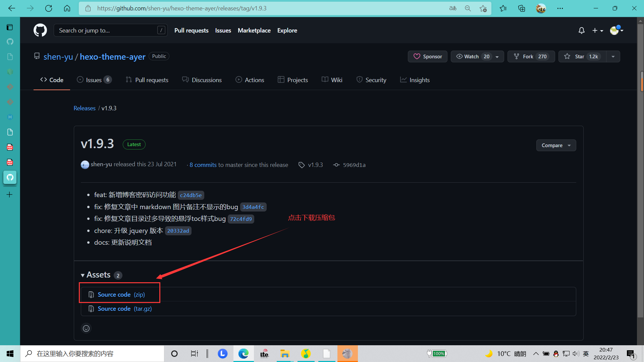
Task: Switch to the Code tab
Action: click(52, 80)
